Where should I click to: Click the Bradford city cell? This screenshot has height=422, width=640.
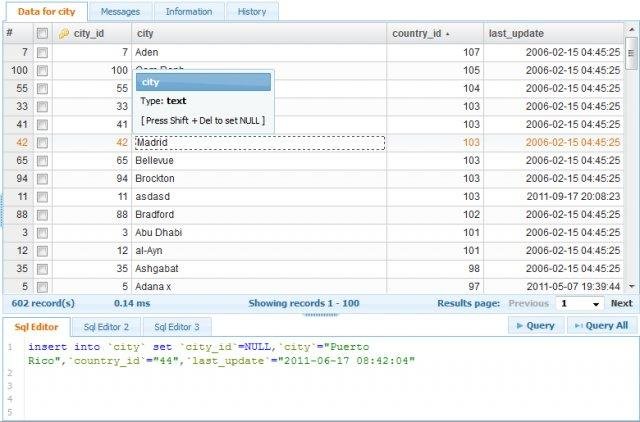[x=259, y=215]
